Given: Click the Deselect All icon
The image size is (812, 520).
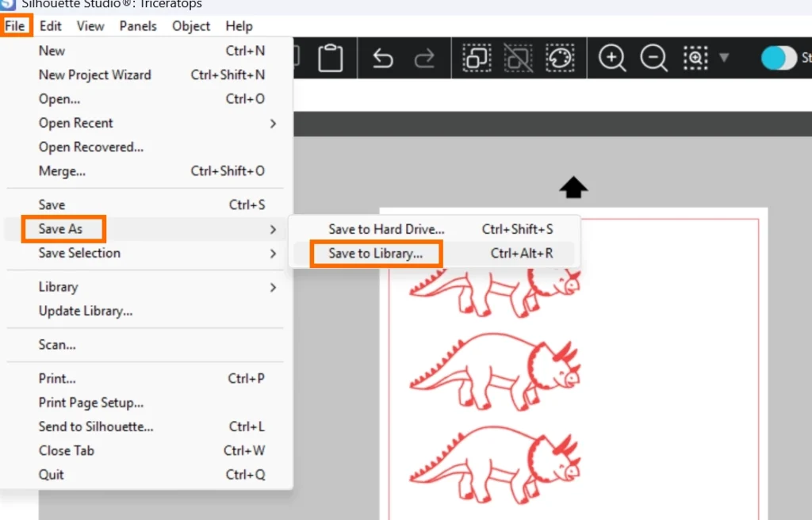Looking at the screenshot, I should (x=519, y=58).
